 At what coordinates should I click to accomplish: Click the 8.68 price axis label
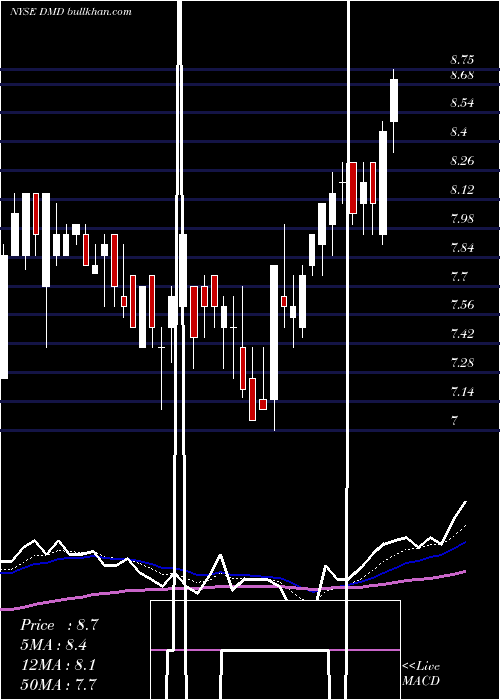[x=462, y=75]
